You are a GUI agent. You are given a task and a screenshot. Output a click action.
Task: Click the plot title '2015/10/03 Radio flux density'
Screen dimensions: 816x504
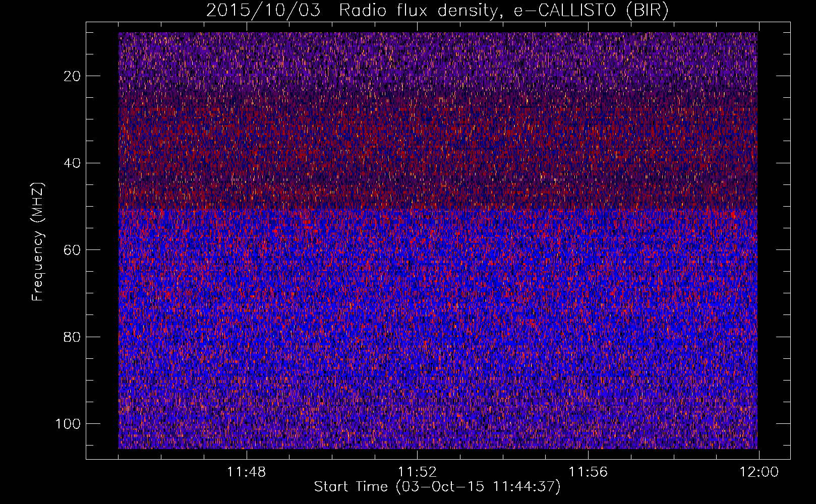pyautogui.click(x=438, y=10)
